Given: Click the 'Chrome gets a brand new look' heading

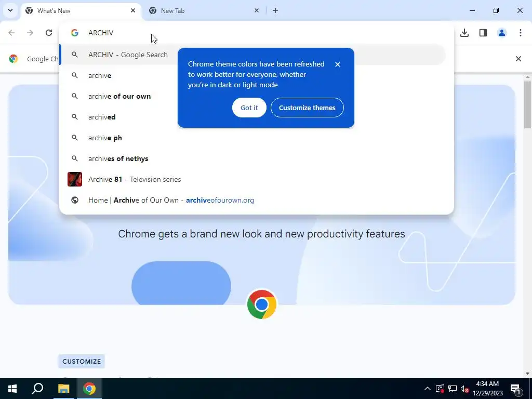Looking at the screenshot, I should (x=262, y=234).
